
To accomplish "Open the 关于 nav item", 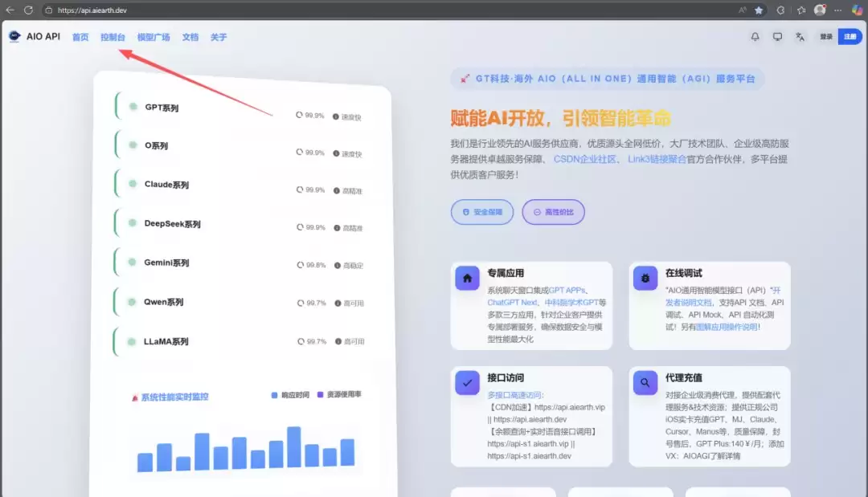I will [x=218, y=37].
